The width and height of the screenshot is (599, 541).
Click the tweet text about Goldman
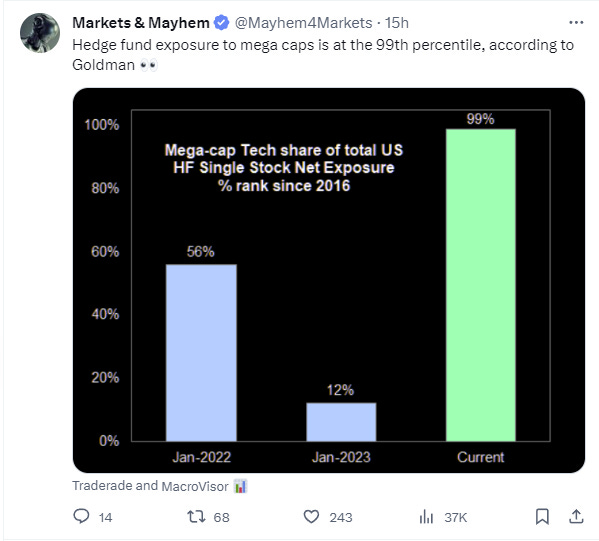click(x=323, y=55)
